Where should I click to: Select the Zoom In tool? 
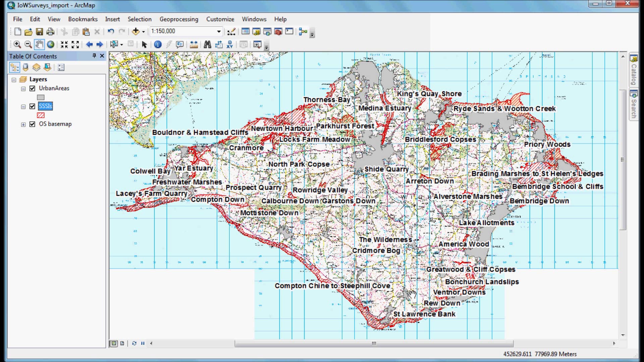click(17, 44)
